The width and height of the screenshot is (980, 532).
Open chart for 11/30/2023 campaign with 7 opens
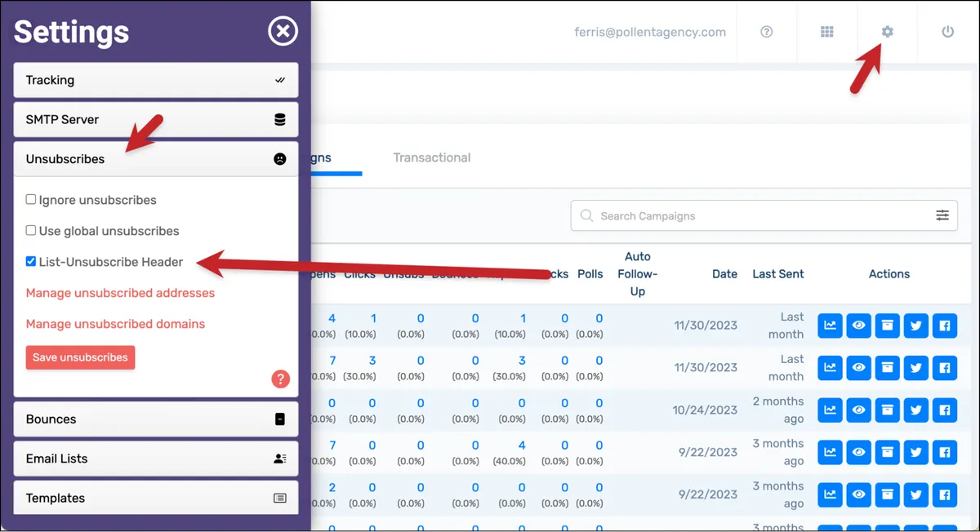point(831,368)
